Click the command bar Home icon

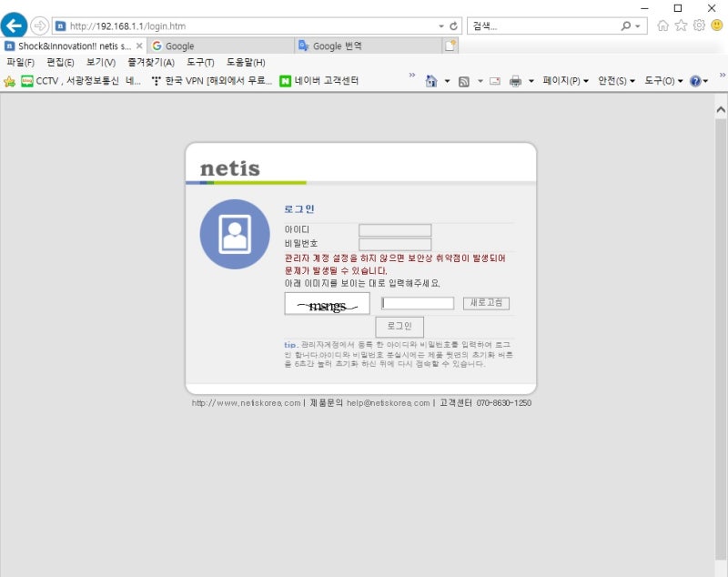coord(431,81)
